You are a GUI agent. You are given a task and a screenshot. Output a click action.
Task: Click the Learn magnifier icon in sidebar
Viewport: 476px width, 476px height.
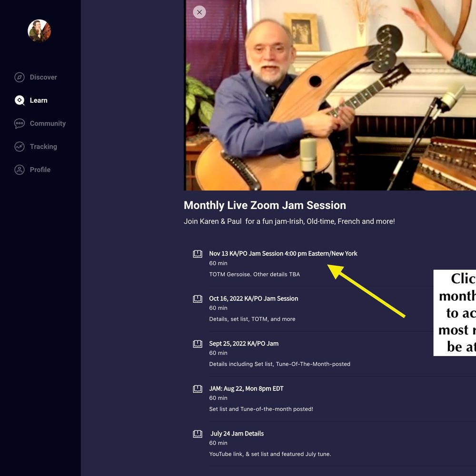pyautogui.click(x=19, y=100)
